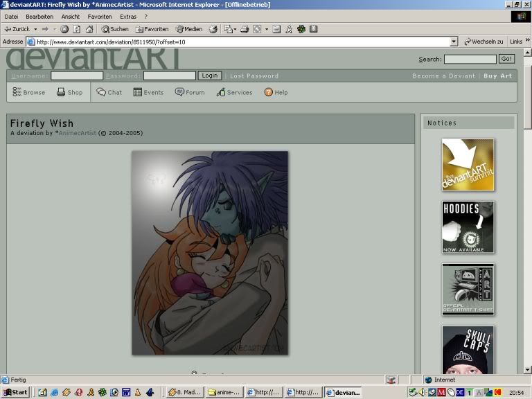Open the Hoodies Now Available notice
Screen dimensions: 532x399
point(468,227)
